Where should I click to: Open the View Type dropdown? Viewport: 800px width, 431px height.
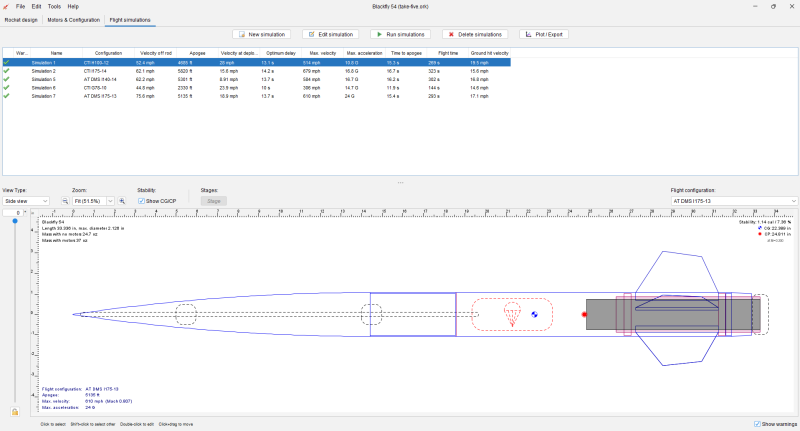coord(26,201)
